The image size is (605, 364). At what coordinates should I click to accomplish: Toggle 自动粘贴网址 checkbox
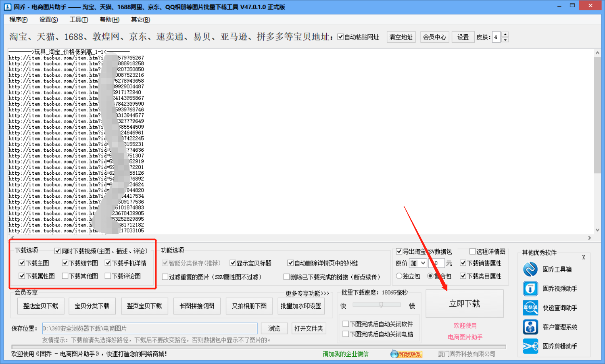[340, 37]
